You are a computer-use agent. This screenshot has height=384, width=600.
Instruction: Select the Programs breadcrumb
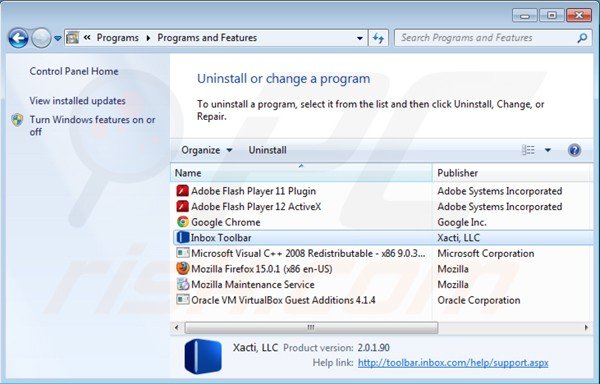pos(117,38)
